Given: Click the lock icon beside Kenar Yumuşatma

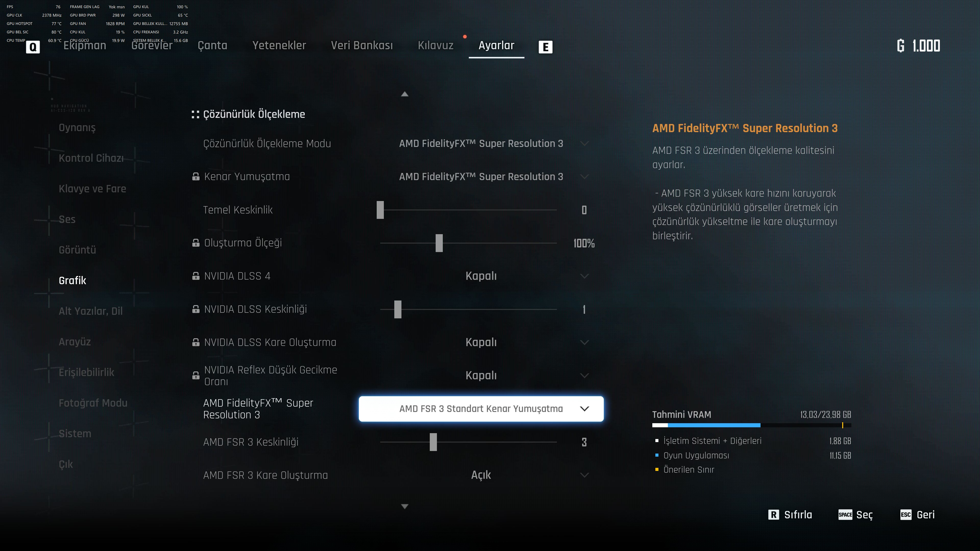Looking at the screenshot, I should coord(195,177).
